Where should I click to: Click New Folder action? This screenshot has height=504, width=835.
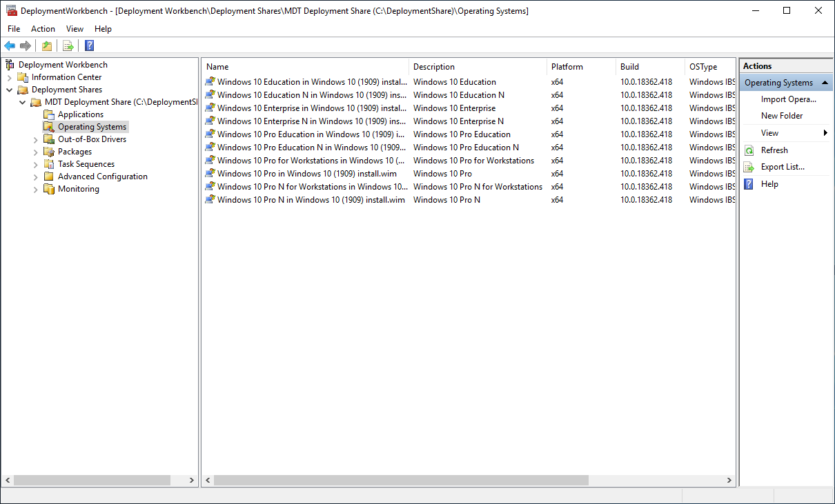click(782, 116)
